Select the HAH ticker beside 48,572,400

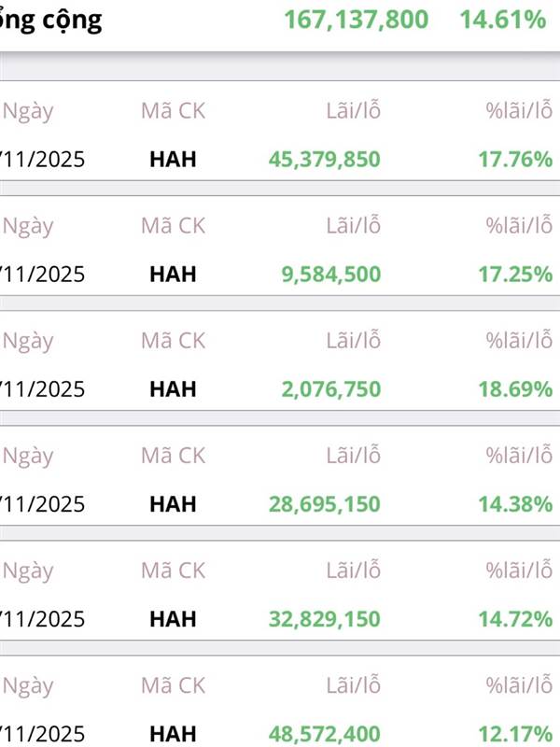coord(173,734)
